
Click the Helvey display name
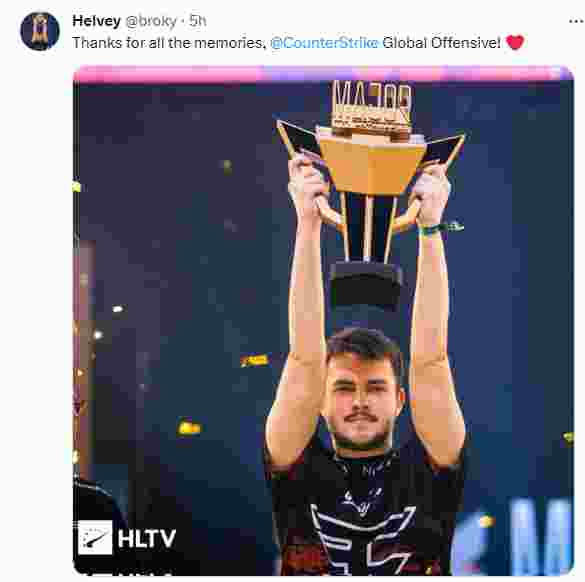[x=97, y=21]
